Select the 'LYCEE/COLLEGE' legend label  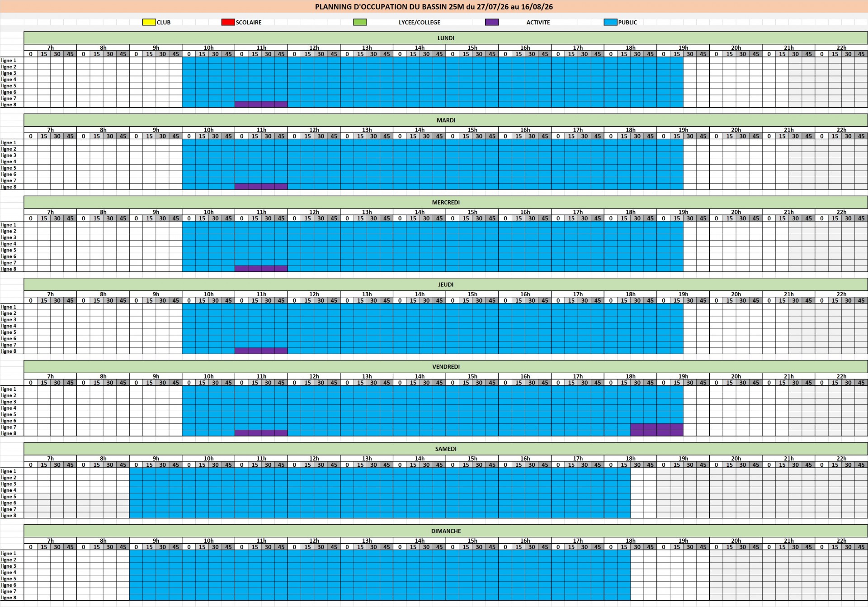click(420, 22)
